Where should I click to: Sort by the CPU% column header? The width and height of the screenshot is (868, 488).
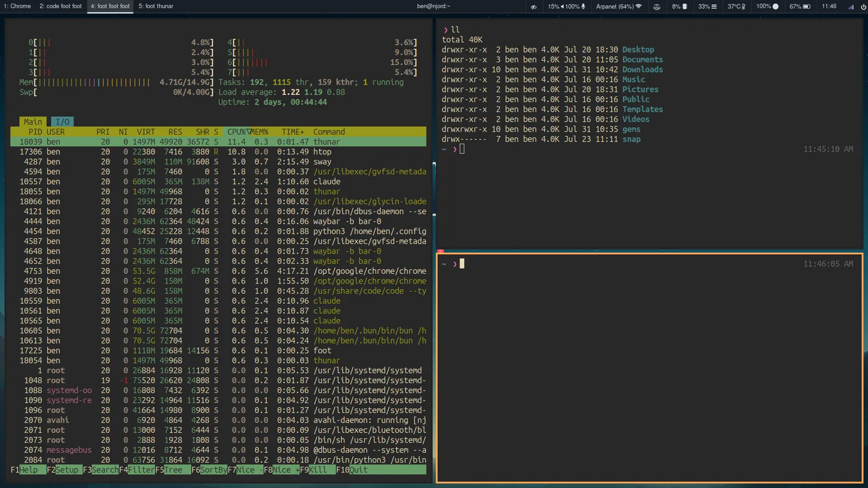[x=237, y=132]
